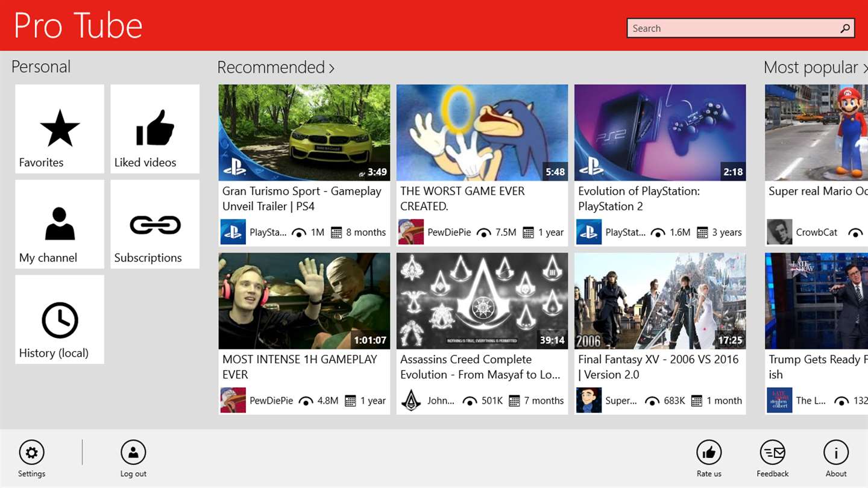Click the '1 month' upload age
868x488 pixels.
(724, 401)
